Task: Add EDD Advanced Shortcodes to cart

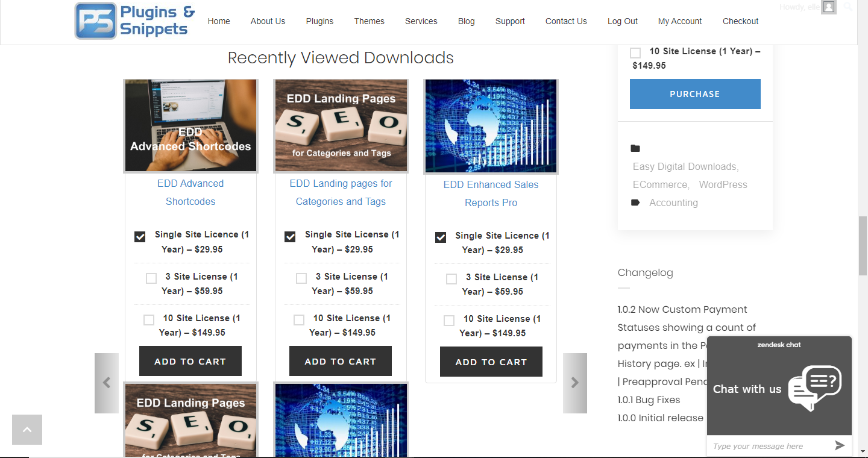Action: point(190,361)
